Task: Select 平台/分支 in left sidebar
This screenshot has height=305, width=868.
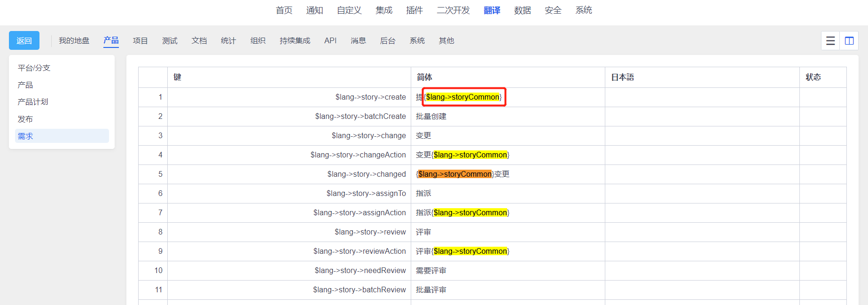Action: coord(34,68)
